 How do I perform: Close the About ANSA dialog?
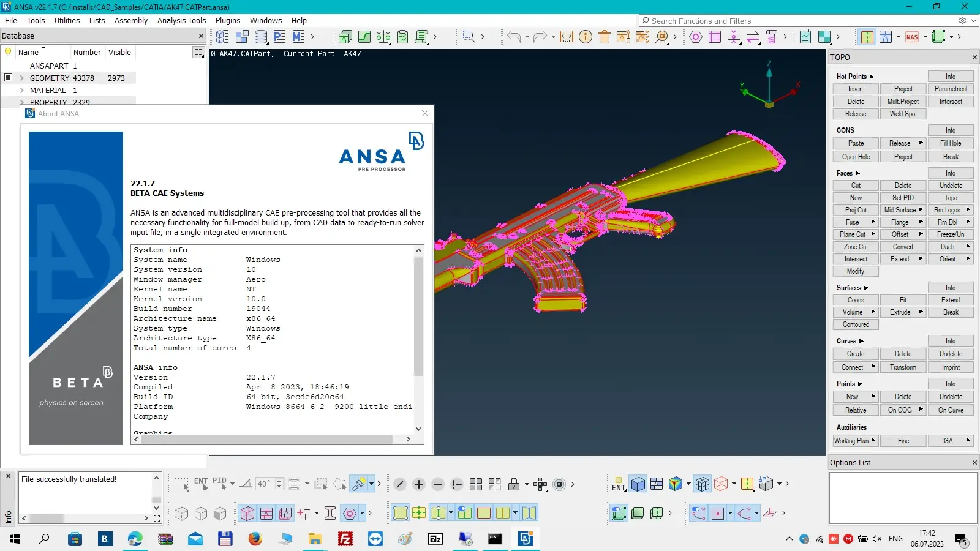(x=425, y=113)
